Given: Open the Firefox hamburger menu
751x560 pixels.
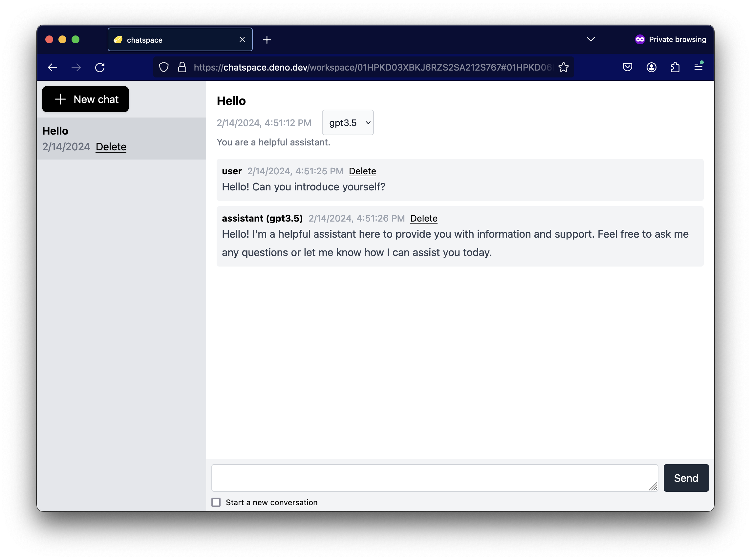Looking at the screenshot, I should [x=698, y=67].
